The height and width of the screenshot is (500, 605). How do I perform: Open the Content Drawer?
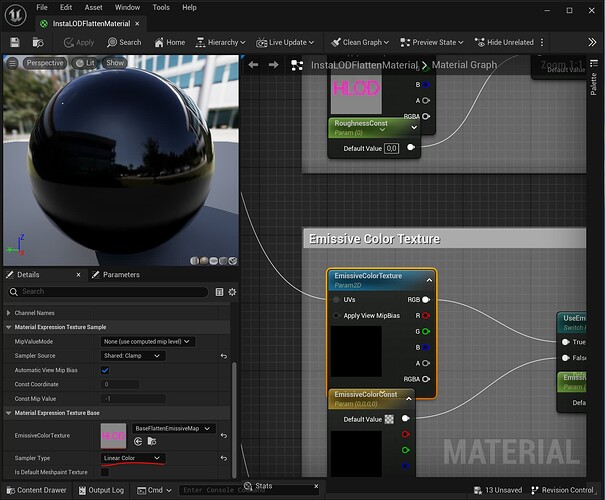click(35, 490)
